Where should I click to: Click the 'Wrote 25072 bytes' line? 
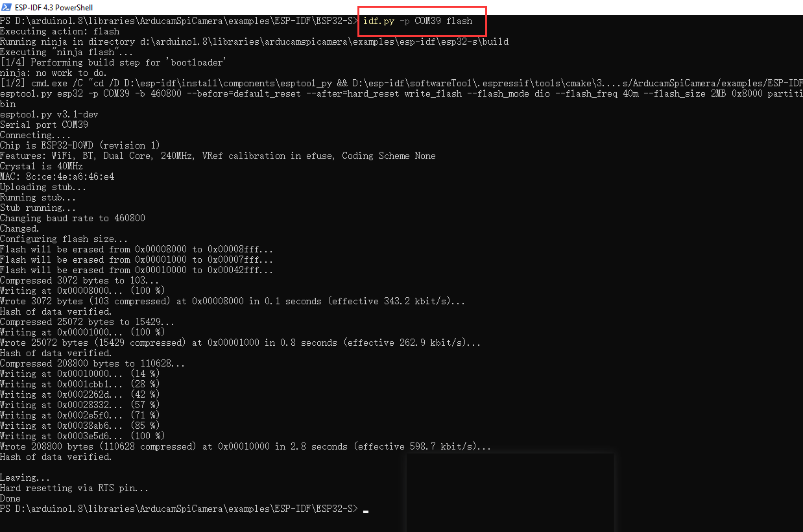pos(241,343)
